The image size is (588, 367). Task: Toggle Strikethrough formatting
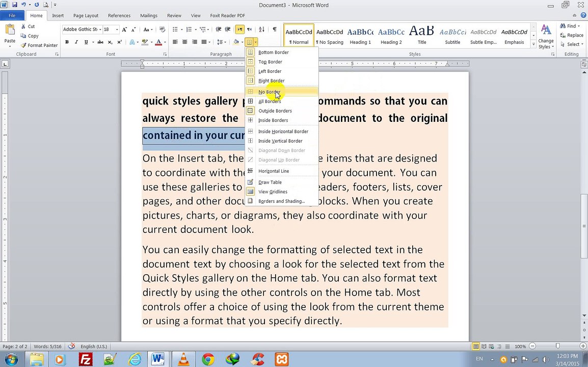pyautogui.click(x=100, y=42)
